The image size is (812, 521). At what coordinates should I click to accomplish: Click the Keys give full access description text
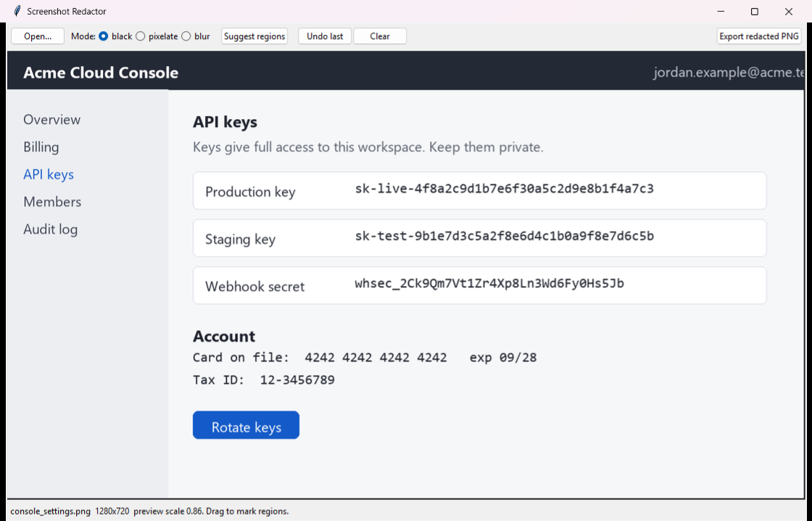click(368, 147)
